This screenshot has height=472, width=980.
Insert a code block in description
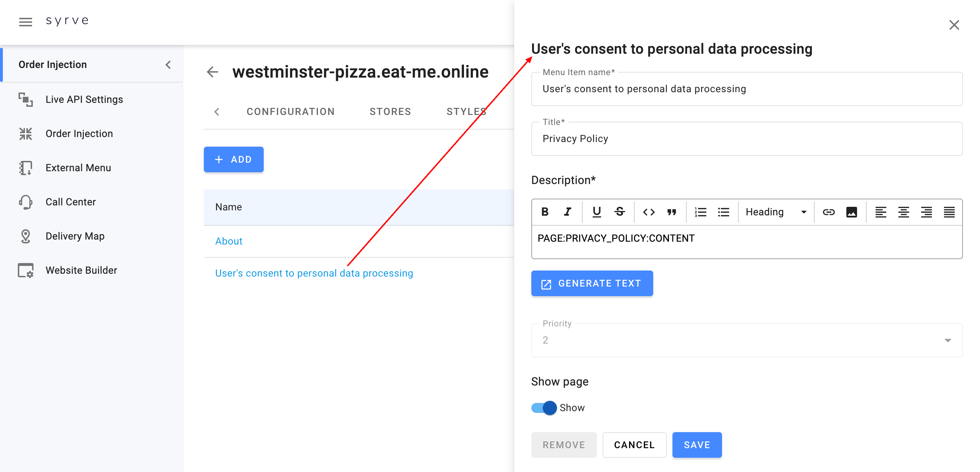point(649,212)
